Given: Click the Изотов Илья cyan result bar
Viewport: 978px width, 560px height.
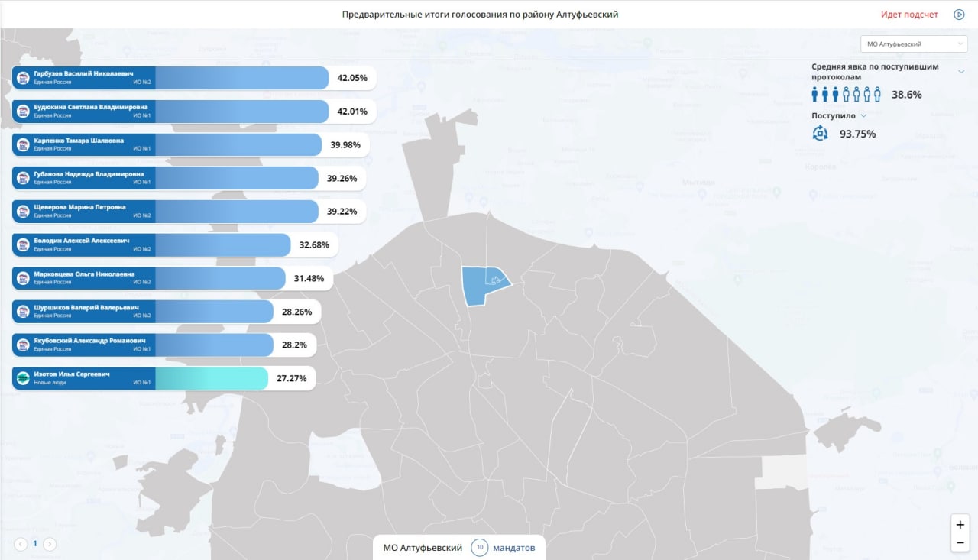Looking at the screenshot, I should click(212, 378).
